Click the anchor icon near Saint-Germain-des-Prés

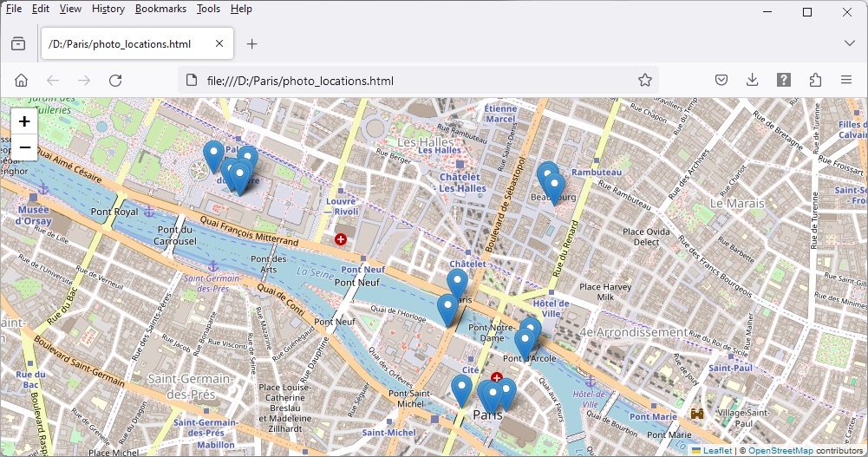click(212, 267)
